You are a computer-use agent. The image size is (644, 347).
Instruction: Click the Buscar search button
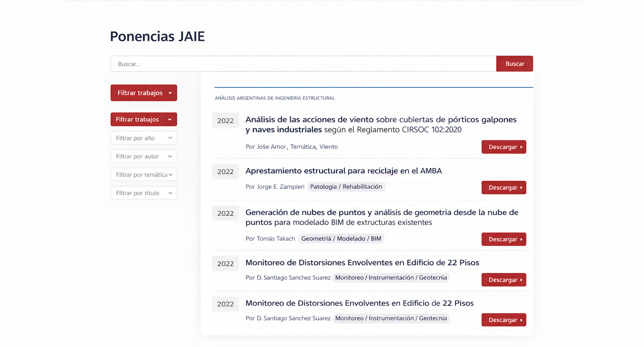tap(514, 64)
